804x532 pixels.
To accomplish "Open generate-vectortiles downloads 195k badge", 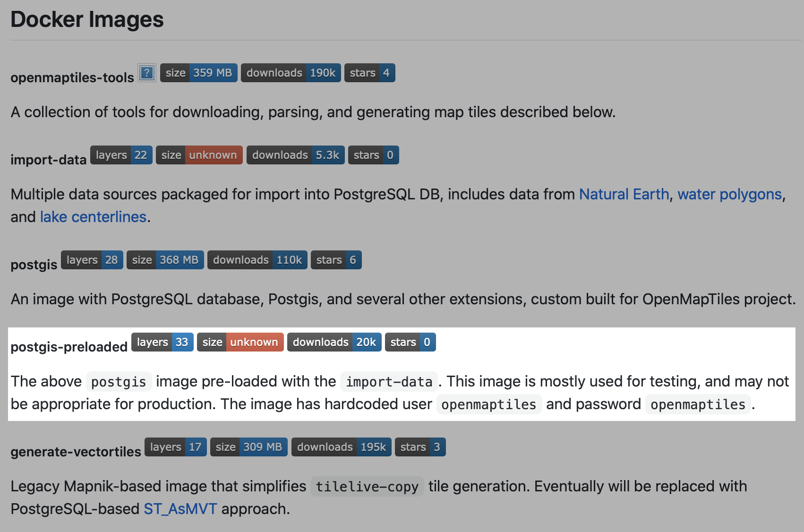I will [x=342, y=447].
